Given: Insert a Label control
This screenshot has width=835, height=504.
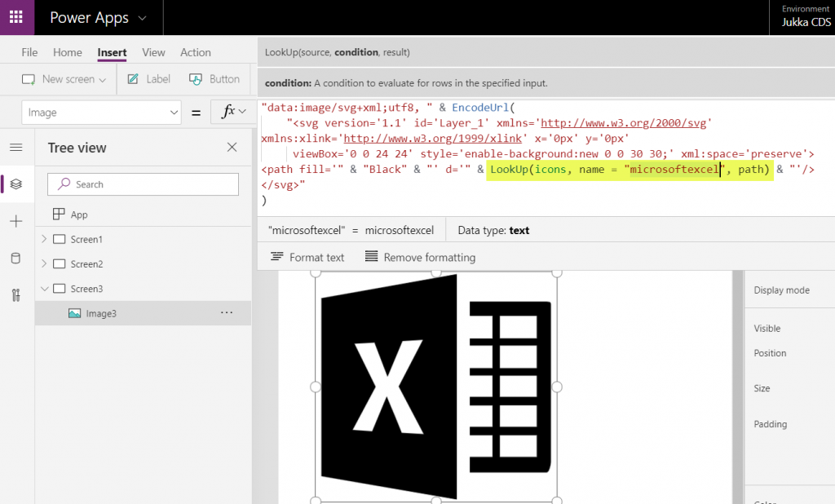Looking at the screenshot, I should (x=149, y=79).
